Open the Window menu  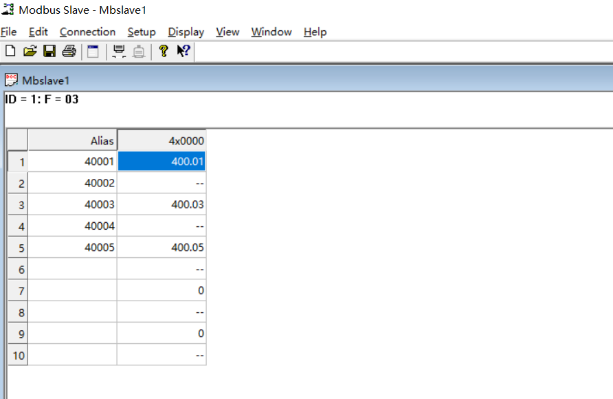pyautogui.click(x=271, y=32)
